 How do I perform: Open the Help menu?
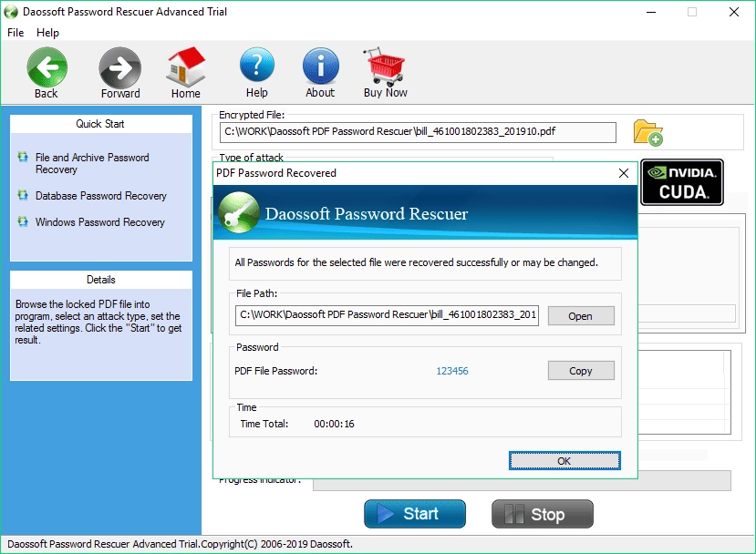point(47,33)
